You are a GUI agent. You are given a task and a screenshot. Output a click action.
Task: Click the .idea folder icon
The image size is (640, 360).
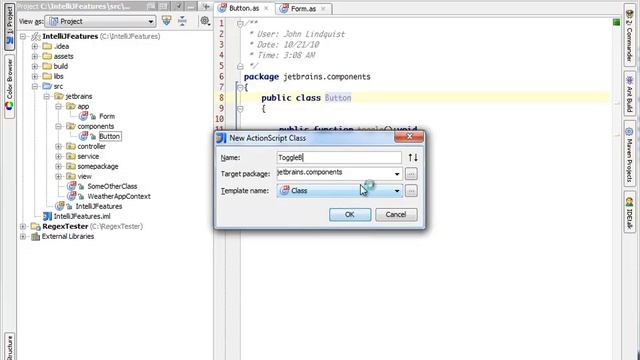(x=47, y=46)
